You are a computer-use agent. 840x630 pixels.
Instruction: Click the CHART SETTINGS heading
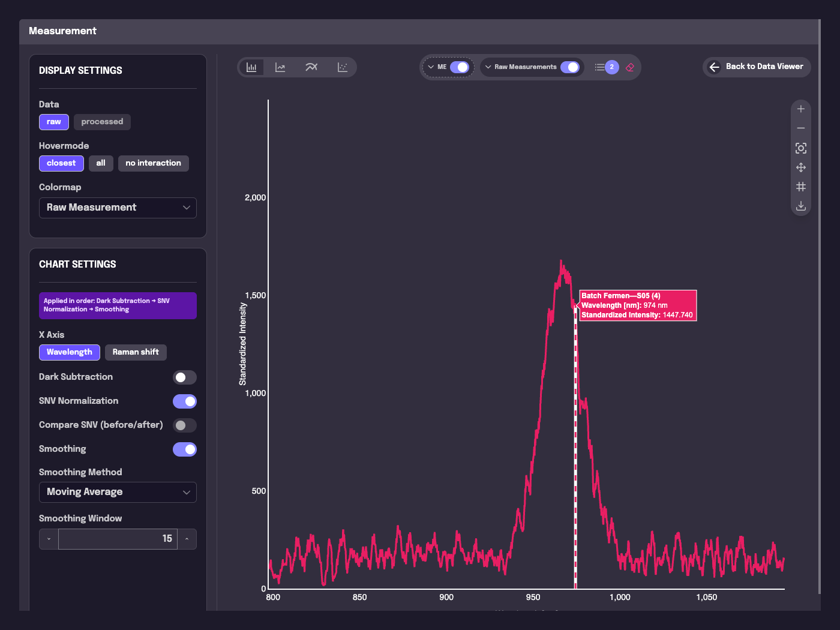(x=77, y=265)
